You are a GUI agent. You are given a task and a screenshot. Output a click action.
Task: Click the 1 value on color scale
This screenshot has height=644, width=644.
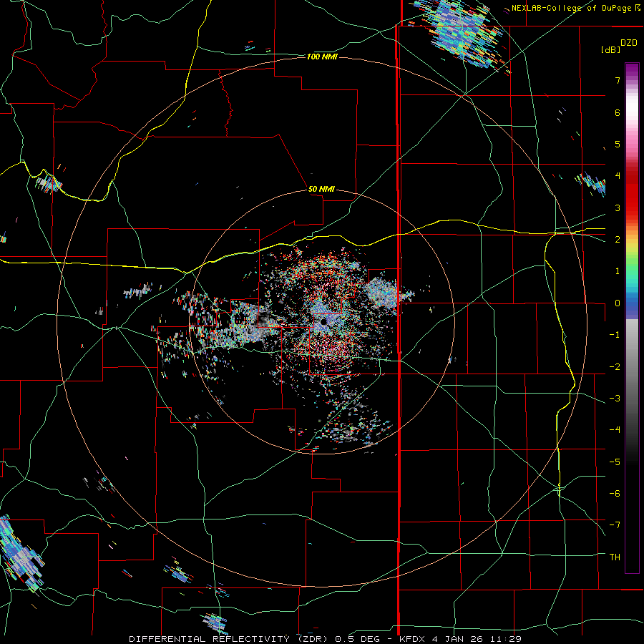[618, 271]
